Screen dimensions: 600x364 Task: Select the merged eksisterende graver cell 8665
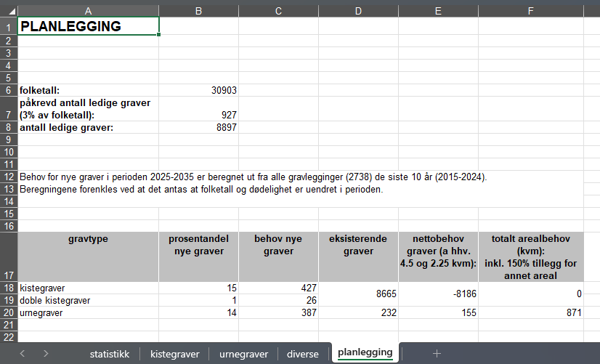pos(358,294)
